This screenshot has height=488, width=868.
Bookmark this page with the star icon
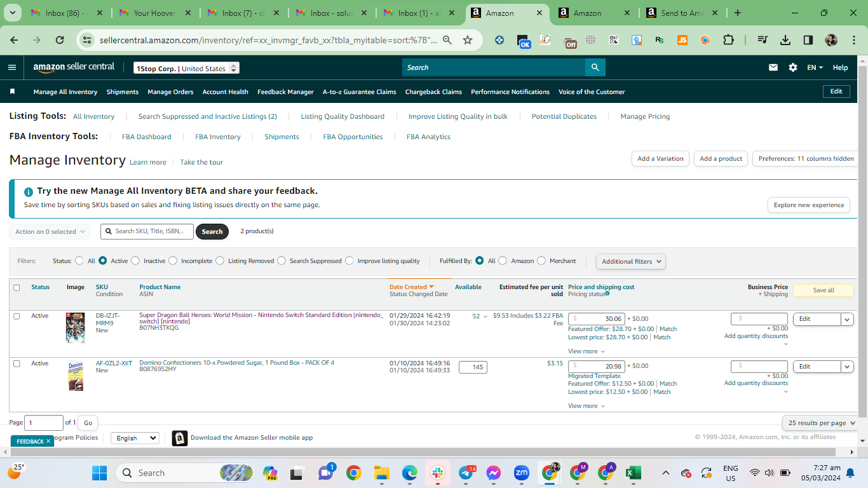click(x=468, y=40)
